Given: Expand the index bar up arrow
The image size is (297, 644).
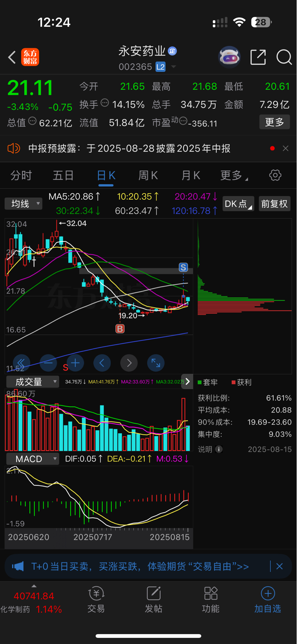Looking at the screenshot, I should [x=34, y=586].
